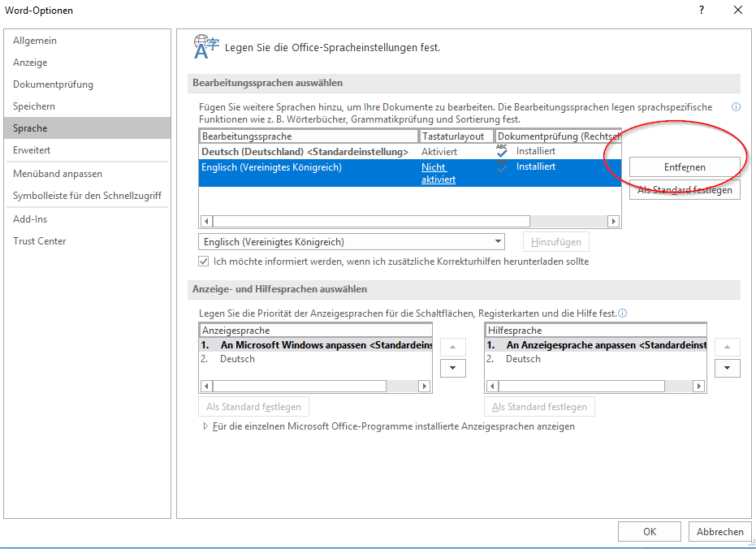Image resolution: width=756 pixels, height=549 pixels.
Task: Select 'Deutsch' in the Hilfesprache list
Action: click(595, 359)
